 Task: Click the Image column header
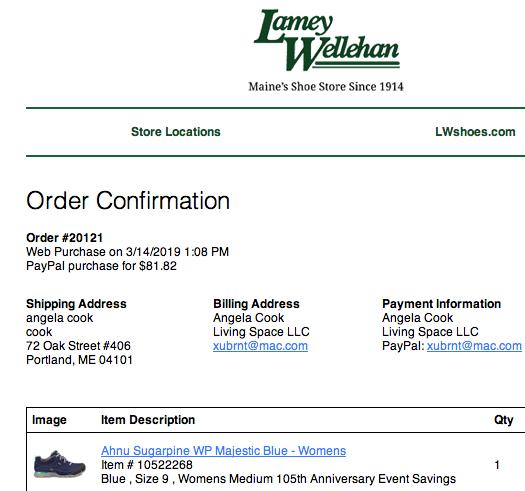[x=49, y=420]
